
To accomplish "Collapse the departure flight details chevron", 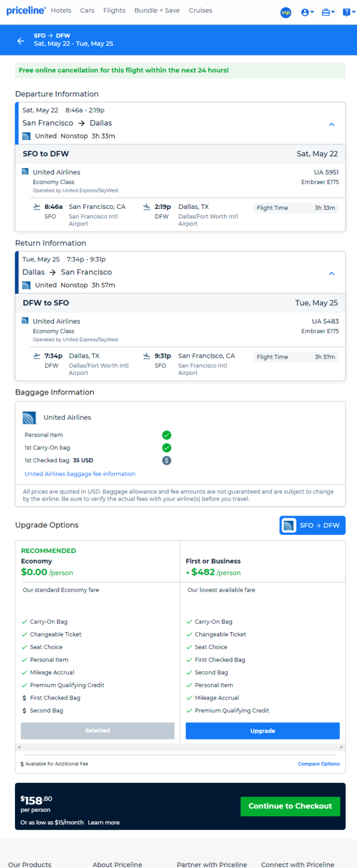I will (331, 124).
